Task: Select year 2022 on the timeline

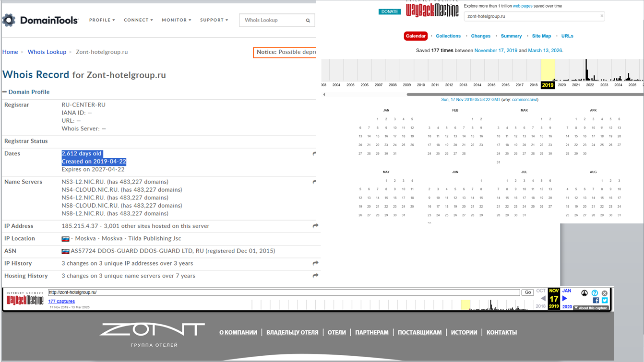Action: click(x=590, y=85)
